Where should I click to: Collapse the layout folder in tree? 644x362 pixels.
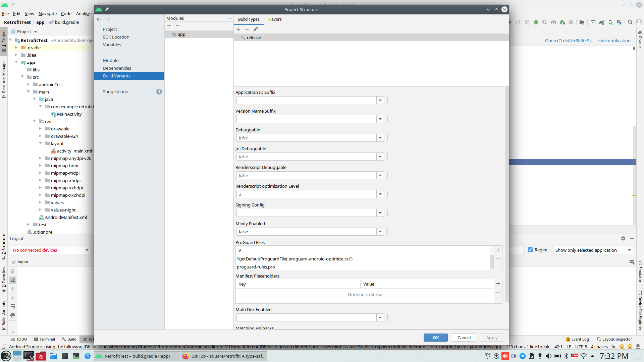40,143
